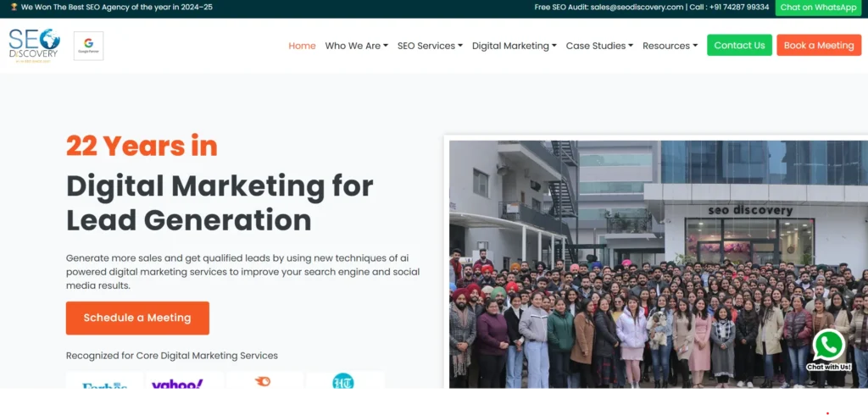Viewport: 868px width, 415px height.
Task: Click the trophy icon in announcement bar
Action: (14, 7)
